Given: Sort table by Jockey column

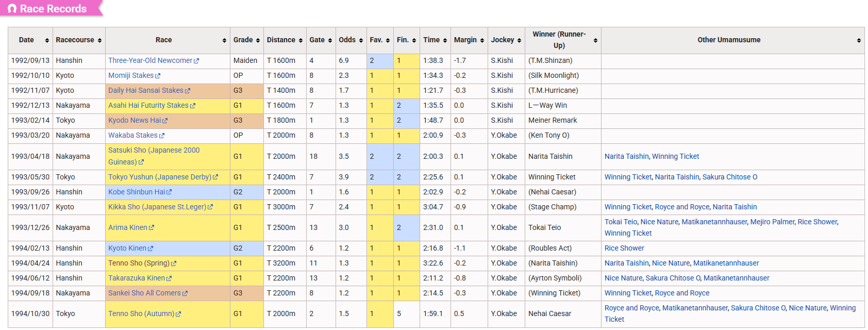Looking at the screenshot, I should coord(519,40).
